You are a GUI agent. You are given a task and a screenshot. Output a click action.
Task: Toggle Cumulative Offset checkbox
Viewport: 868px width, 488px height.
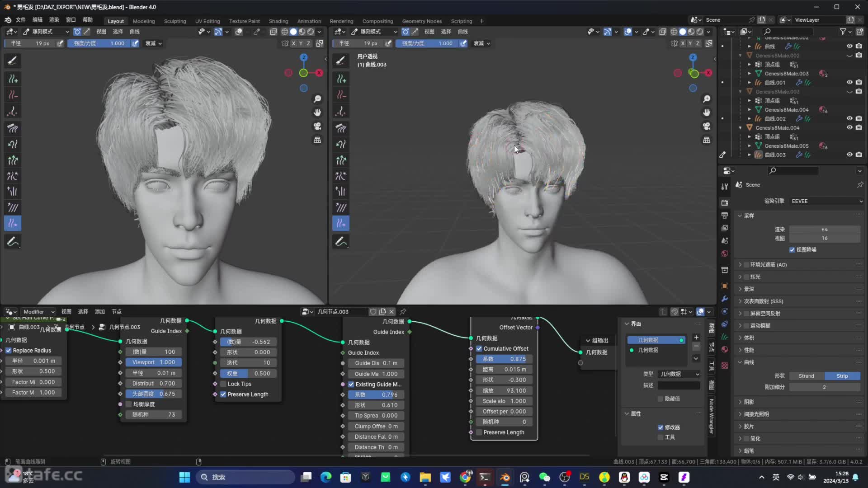click(x=479, y=349)
